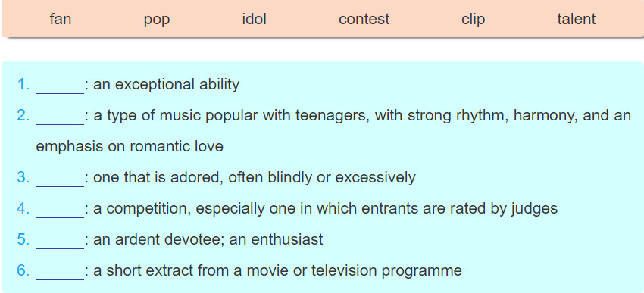Screen dimensions: 644x293
Task: Click the blank for the type of music definition
Action: (60, 117)
